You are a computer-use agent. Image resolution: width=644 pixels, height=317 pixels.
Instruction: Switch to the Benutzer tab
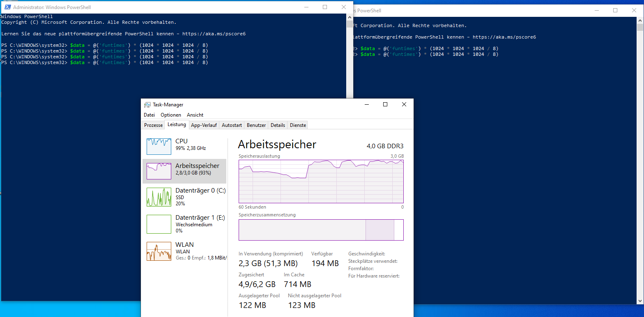click(256, 125)
